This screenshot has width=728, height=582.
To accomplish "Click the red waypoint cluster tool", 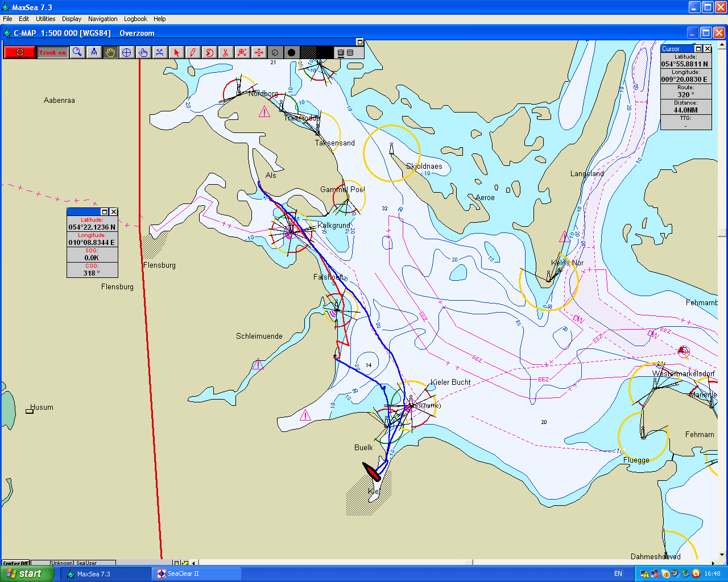I will (x=242, y=52).
